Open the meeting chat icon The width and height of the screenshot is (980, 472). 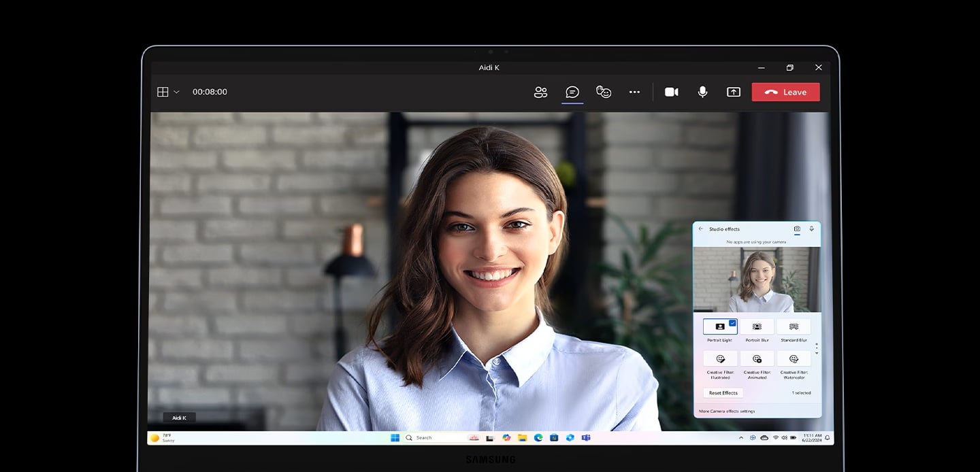coord(572,92)
